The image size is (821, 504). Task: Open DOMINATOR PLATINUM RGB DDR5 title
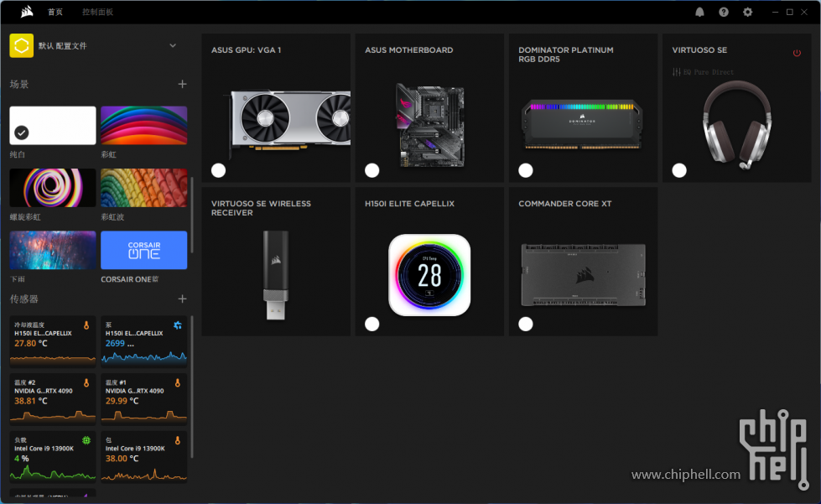565,55
